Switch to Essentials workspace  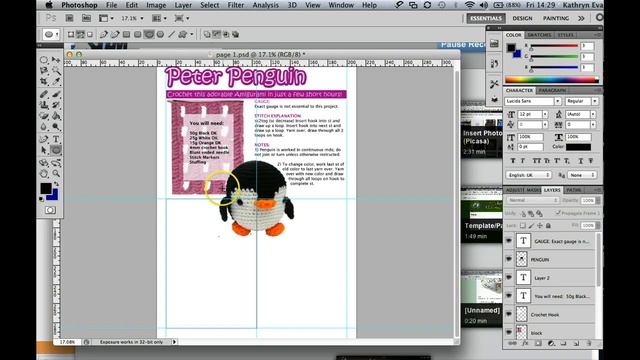(x=486, y=18)
